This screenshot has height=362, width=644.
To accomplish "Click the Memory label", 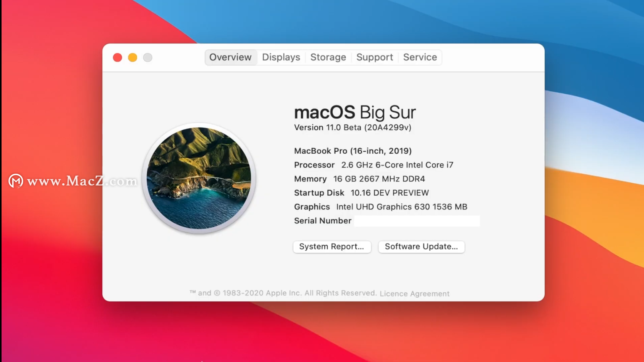I will (310, 179).
